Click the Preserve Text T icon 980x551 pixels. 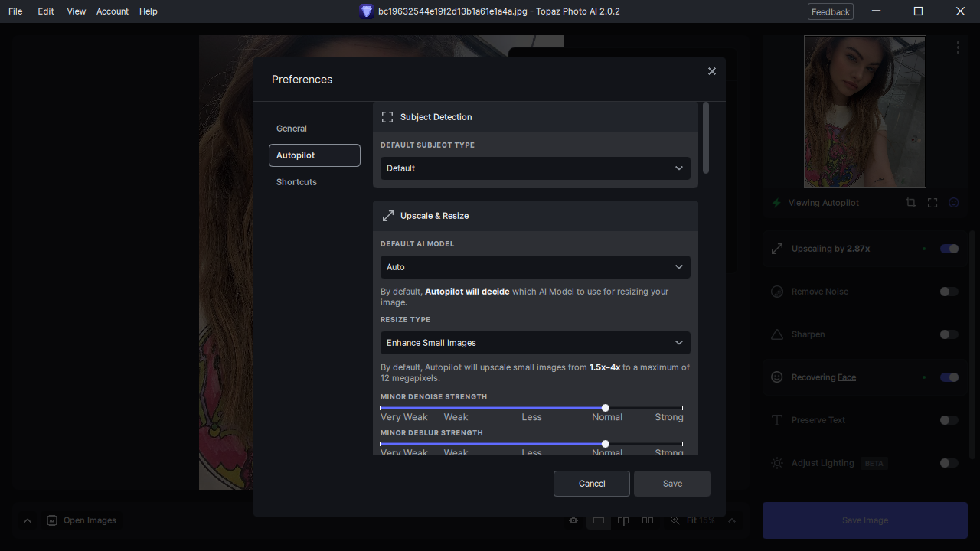point(777,420)
